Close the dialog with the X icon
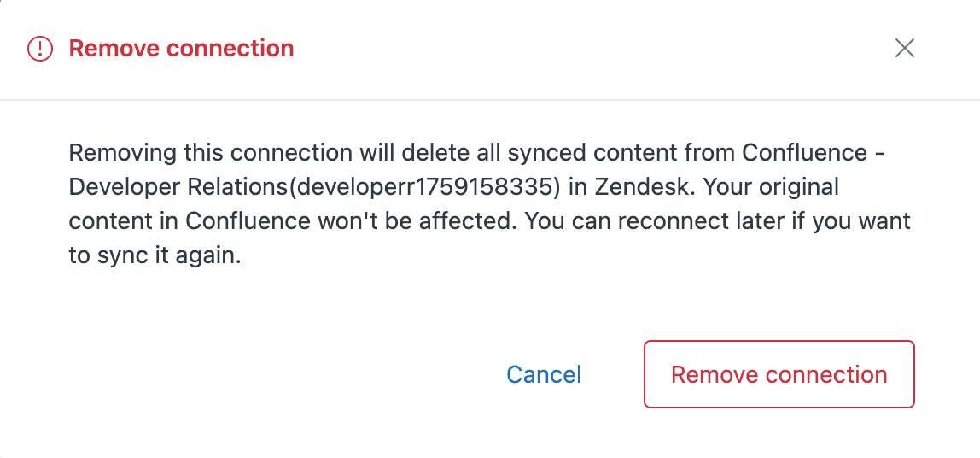Image resolution: width=980 pixels, height=458 pixels. pos(905,48)
